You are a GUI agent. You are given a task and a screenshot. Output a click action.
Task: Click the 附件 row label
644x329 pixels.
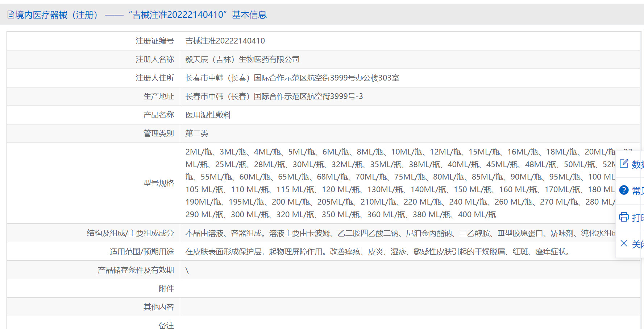click(166, 289)
